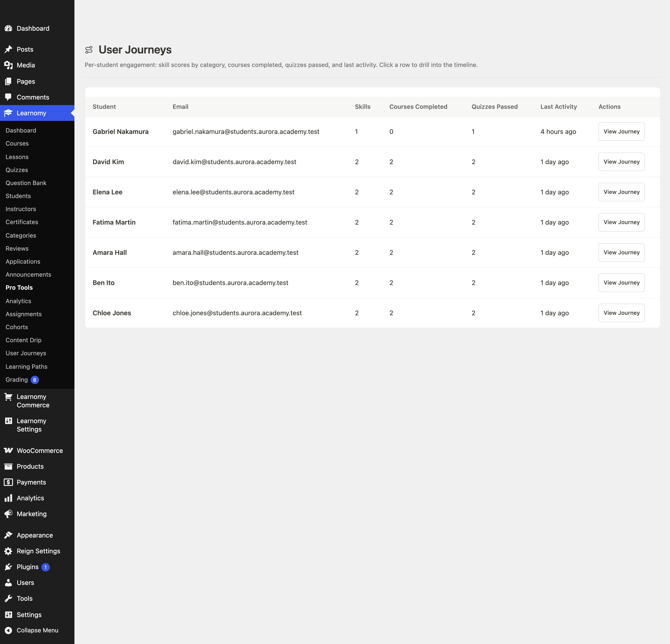The height and width of the screenshot is (644, 670).
Task: Click the Learnomy Commerce cart icon
Action: click(9, 397)
